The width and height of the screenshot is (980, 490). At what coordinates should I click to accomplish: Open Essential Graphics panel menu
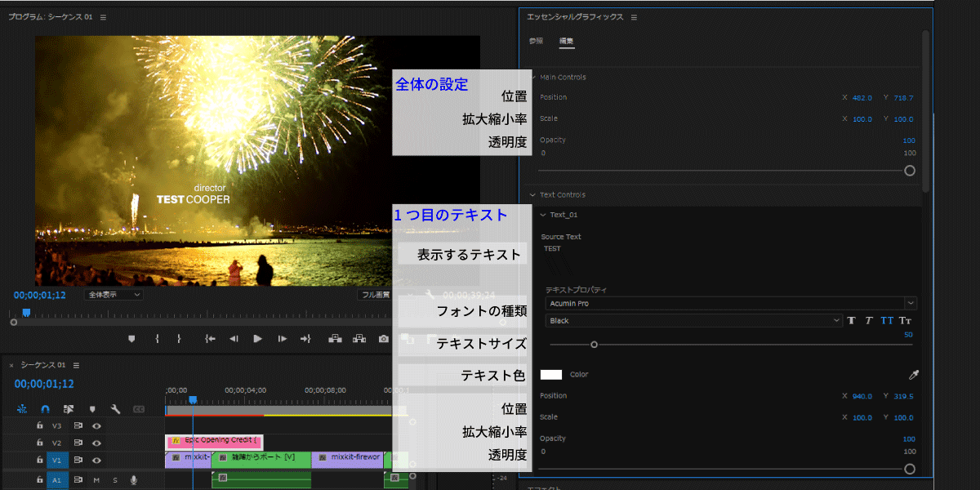click(x=634, y=17)
